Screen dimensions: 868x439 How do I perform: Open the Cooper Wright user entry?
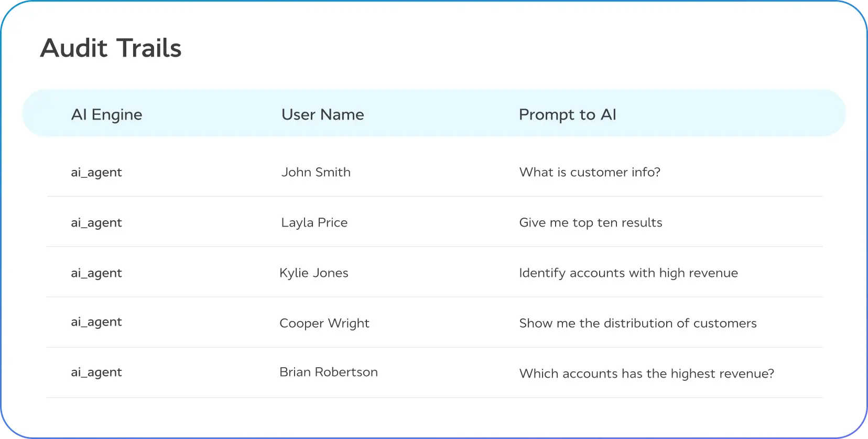tap(324, 323)
